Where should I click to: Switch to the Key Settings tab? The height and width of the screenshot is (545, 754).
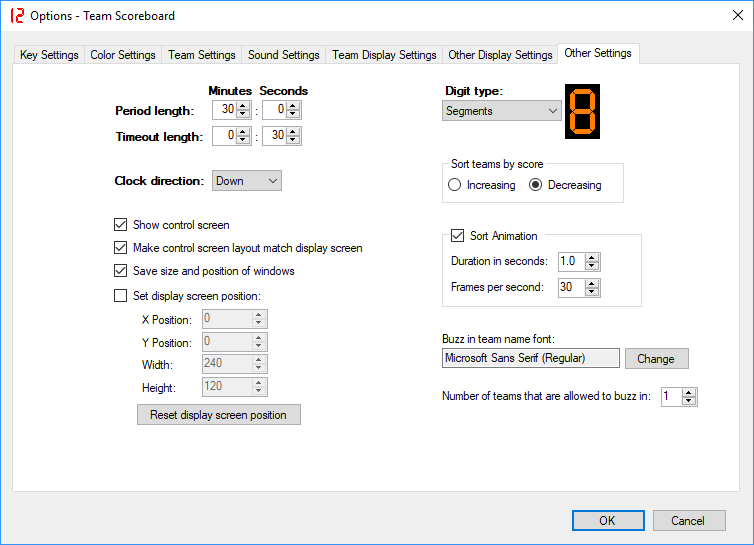(49, 55)
